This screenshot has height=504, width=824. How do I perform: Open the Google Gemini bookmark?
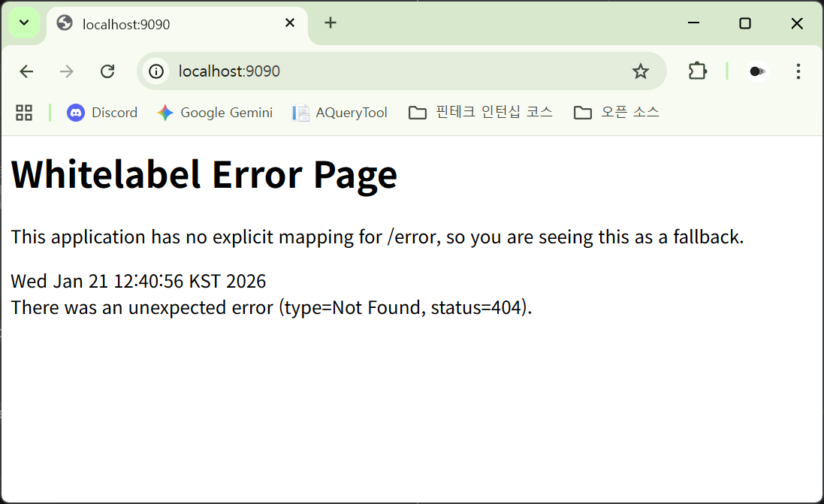pos(215,113)
